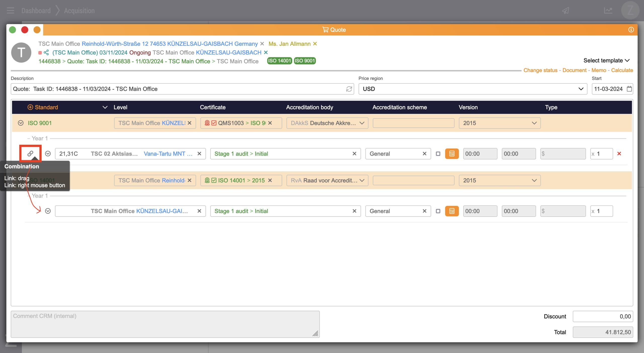Click the refresh icon in Description field
Screen dimensions: 644x353
349,89
